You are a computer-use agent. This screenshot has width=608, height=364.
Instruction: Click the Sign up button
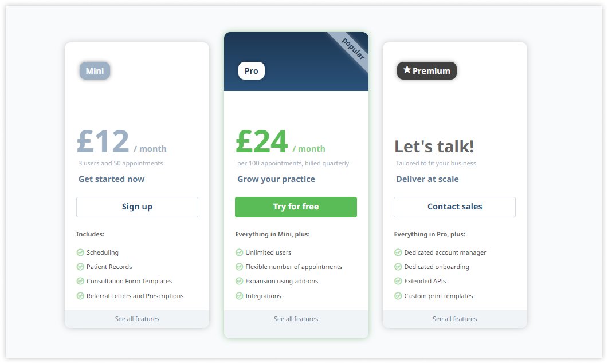[137, 207]
